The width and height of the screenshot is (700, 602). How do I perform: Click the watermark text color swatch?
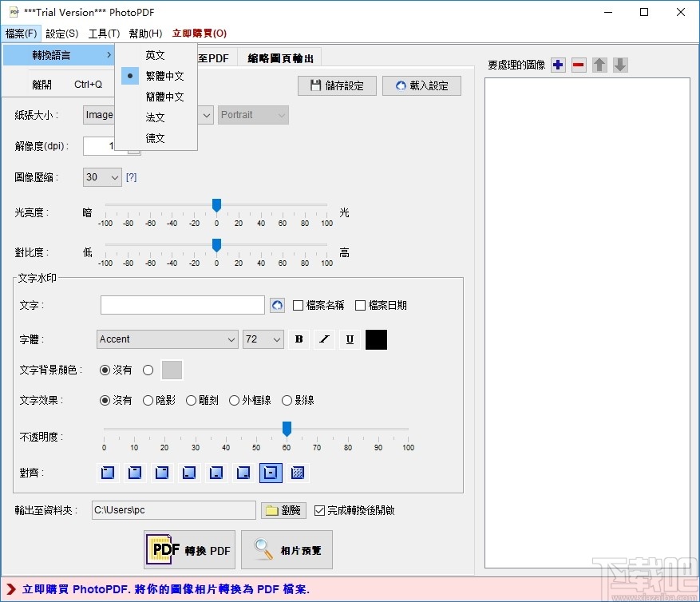(x=375, y=339)
